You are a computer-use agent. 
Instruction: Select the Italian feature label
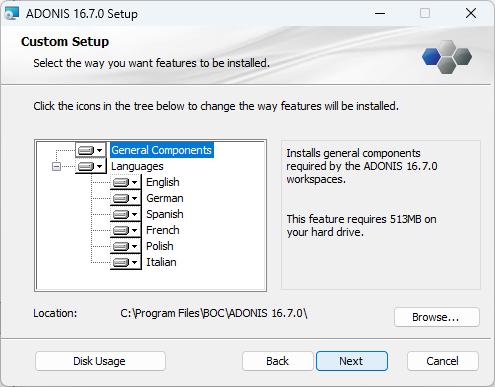[x=161, y=262]
